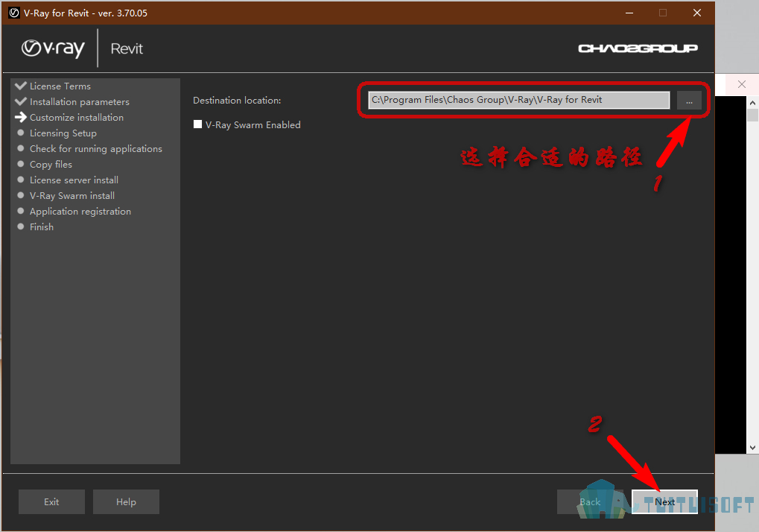Click the V-Ray app icon in title bar
Screen dimensions: 759x532
[x=14, y=13]
